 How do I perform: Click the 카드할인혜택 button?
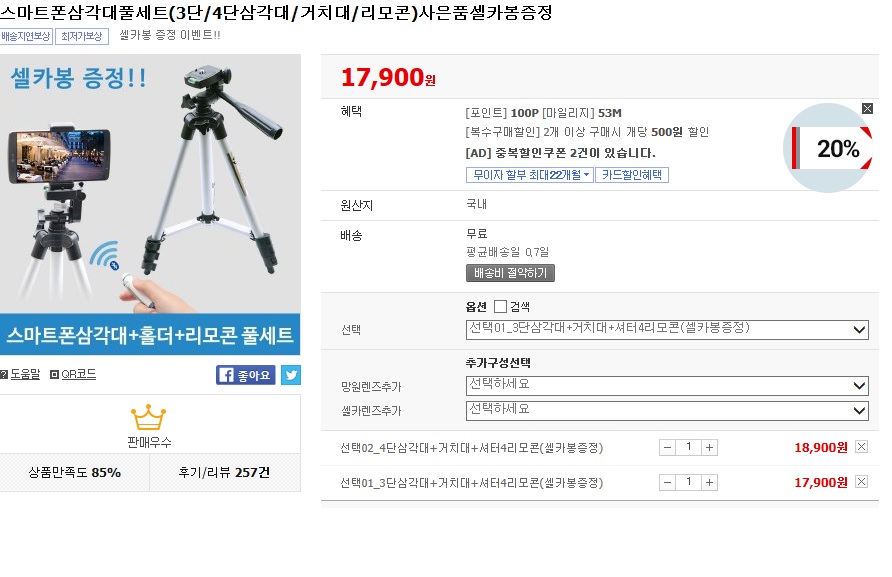tap(631, 175)
